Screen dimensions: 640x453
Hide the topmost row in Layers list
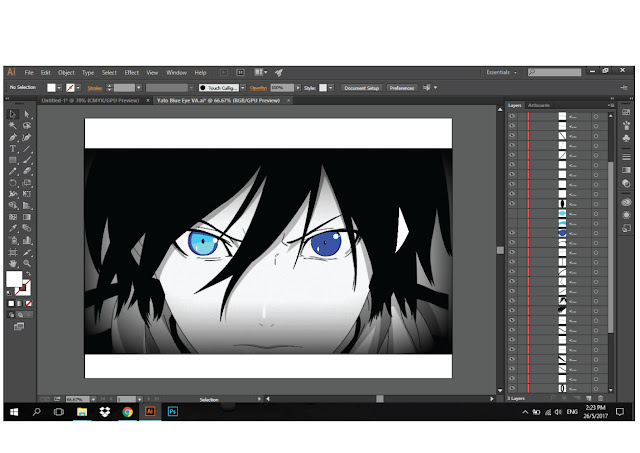[x=512, y=116]
